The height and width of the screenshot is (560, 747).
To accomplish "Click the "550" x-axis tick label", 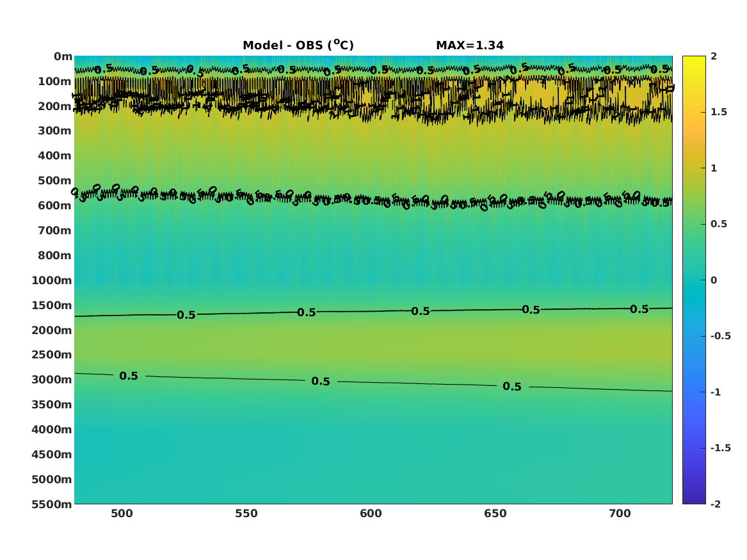I will point(246,513).
